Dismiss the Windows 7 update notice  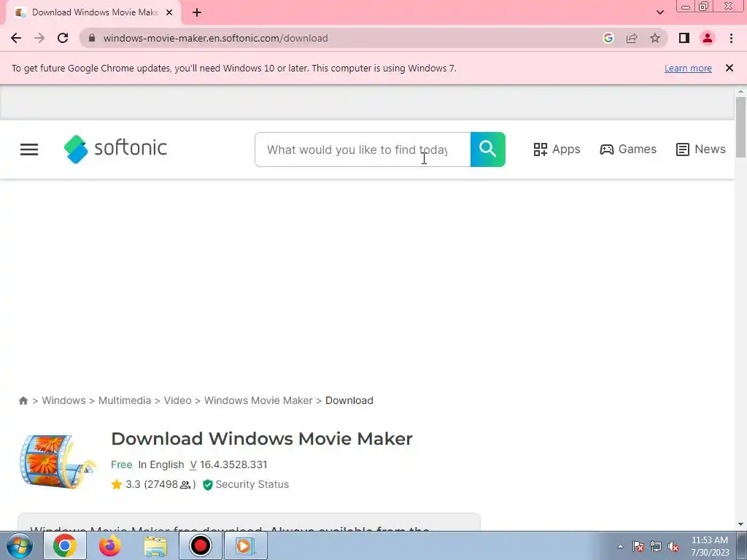(729, 68)
